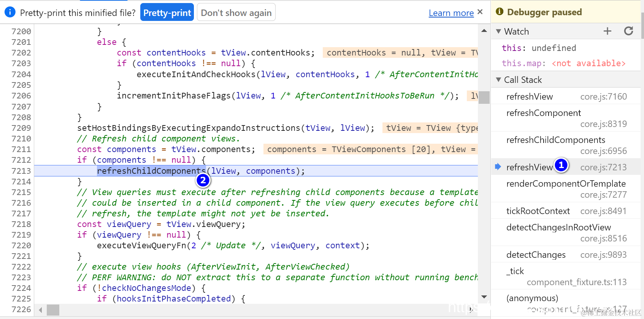Viewport: 644px width, 319px height.
Task: Click incrementInitPhaseFlags in code
Action: 174,96
